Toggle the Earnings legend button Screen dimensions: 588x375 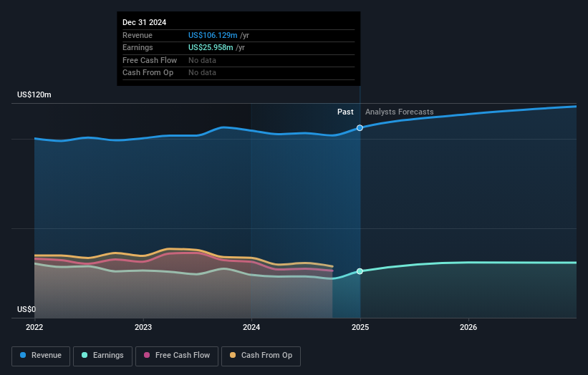pyautogui.click(x=102, y=356)
